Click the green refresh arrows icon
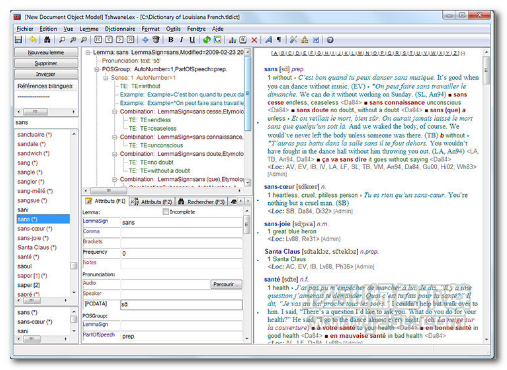Image resolution: width=507 pixels, height=370 pixels. pyautogui.click(x=207, y=40)
